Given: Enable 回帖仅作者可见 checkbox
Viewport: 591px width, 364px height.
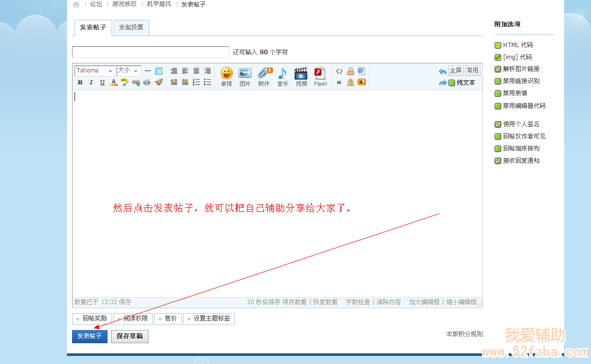Looking at the screenshot, I should click(498, 136).
